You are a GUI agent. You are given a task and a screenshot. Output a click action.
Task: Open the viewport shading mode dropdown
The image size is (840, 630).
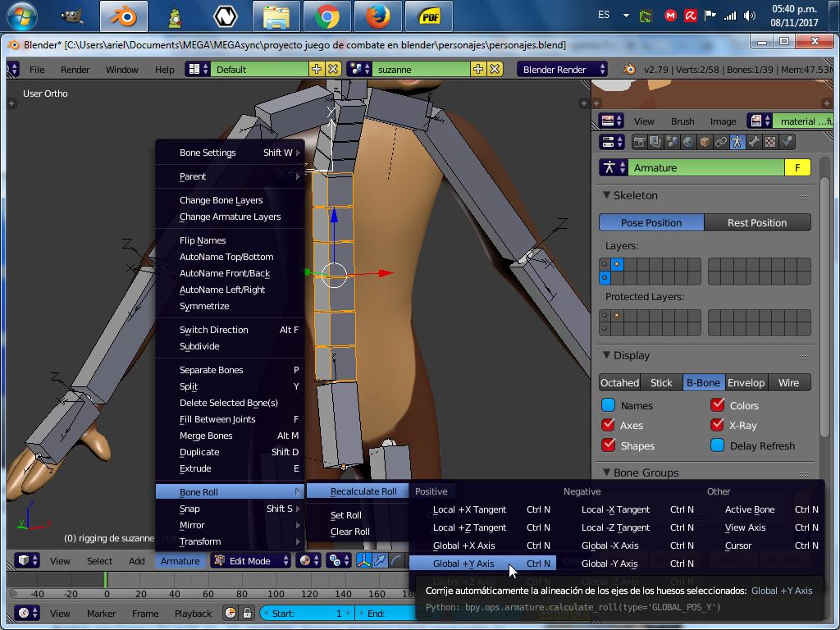(x=308, y=561)
